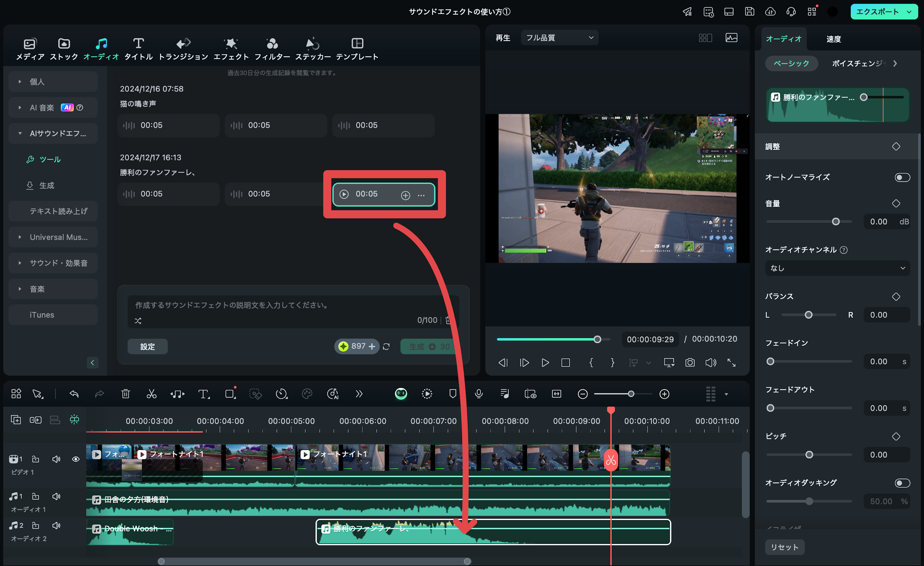Open the support headset icon
Screen dimensions: 924x566
[791, 11]
